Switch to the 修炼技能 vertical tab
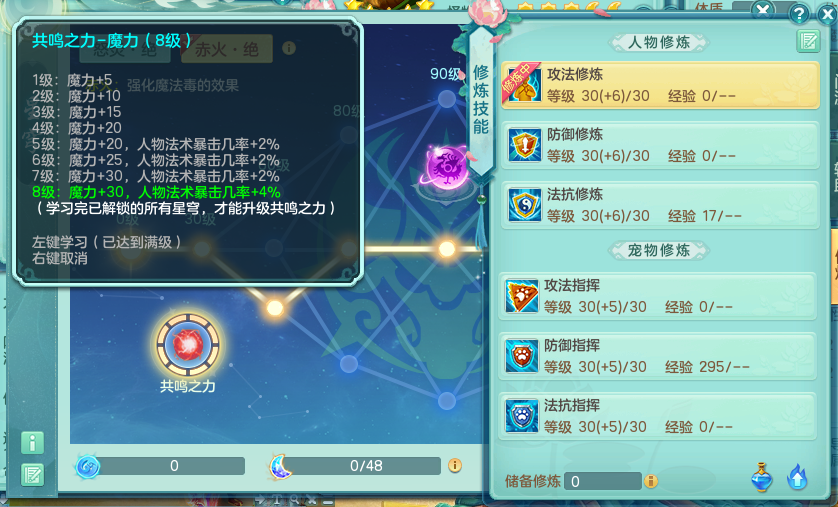The height and width of the screenshot is (507, 838). (x=481, y=100)
